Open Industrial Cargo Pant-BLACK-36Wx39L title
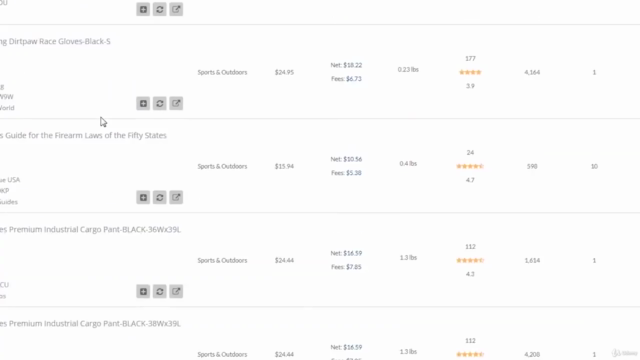 click(x=90, y=229)
